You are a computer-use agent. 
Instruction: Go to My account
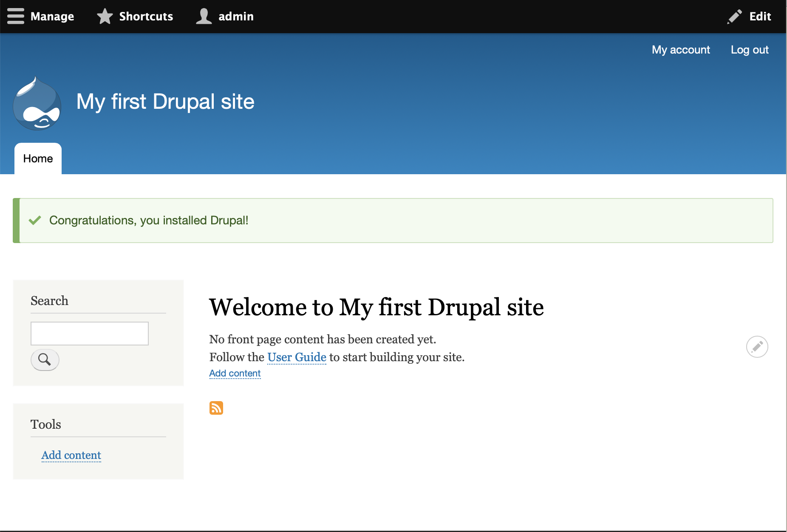(x=681, y=50)
